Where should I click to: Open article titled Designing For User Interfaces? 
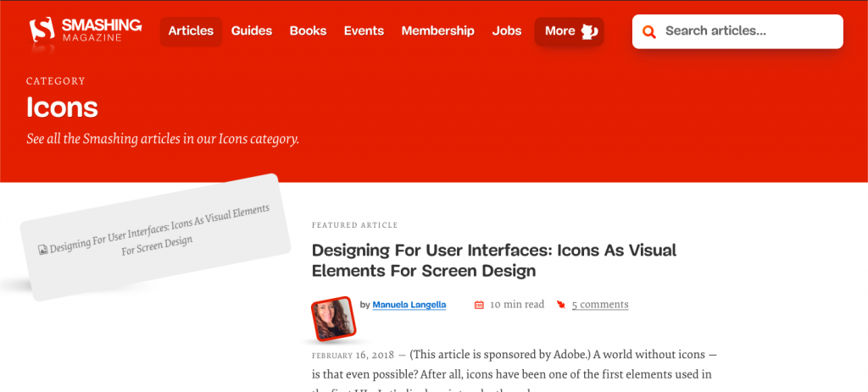[x=493, y=261]
